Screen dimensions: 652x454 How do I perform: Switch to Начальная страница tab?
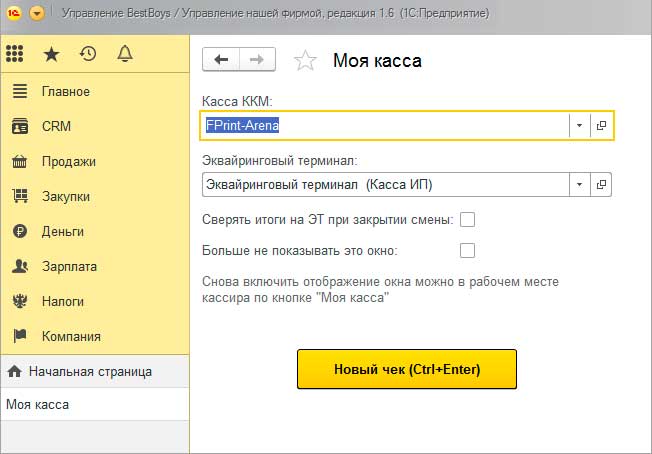click(94, 371)
